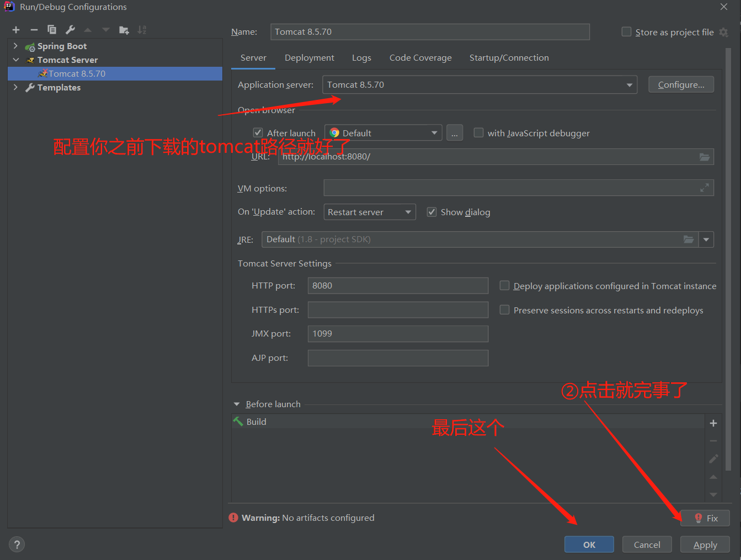Open the Startup/Connection tab
This screenshot has height=560, width=741.
pyautogui.click(x=509, y=57)
